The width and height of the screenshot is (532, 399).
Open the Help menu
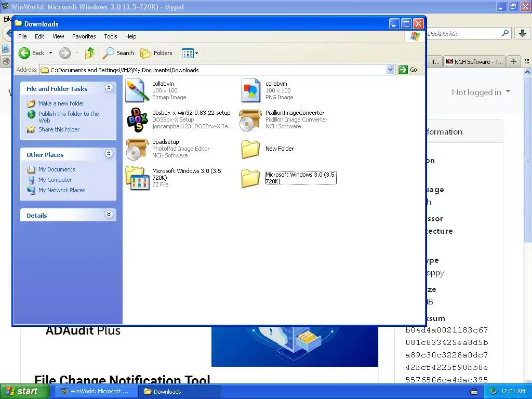pyautogui.click(x=130, y=36)
